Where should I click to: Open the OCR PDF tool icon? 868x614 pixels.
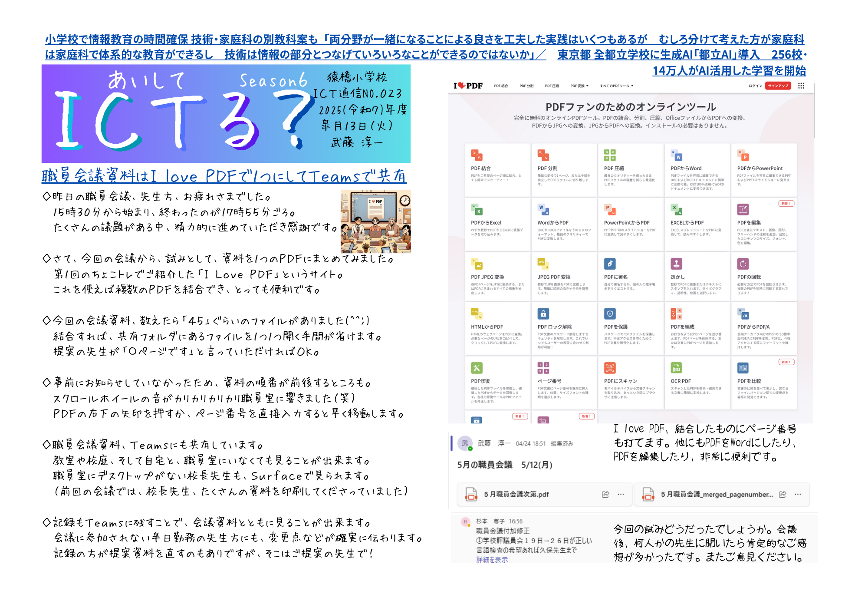[676, 368]
